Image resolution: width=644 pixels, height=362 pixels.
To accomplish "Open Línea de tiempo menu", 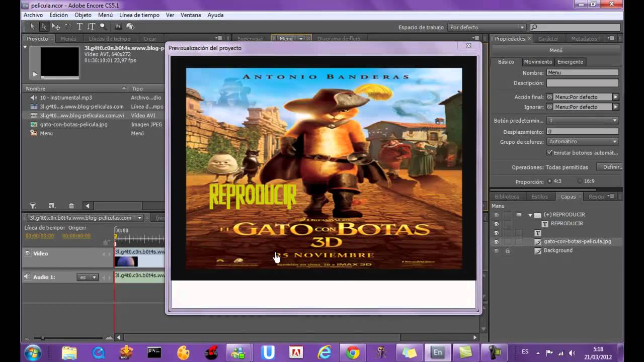I will click(x=139, y=15).
